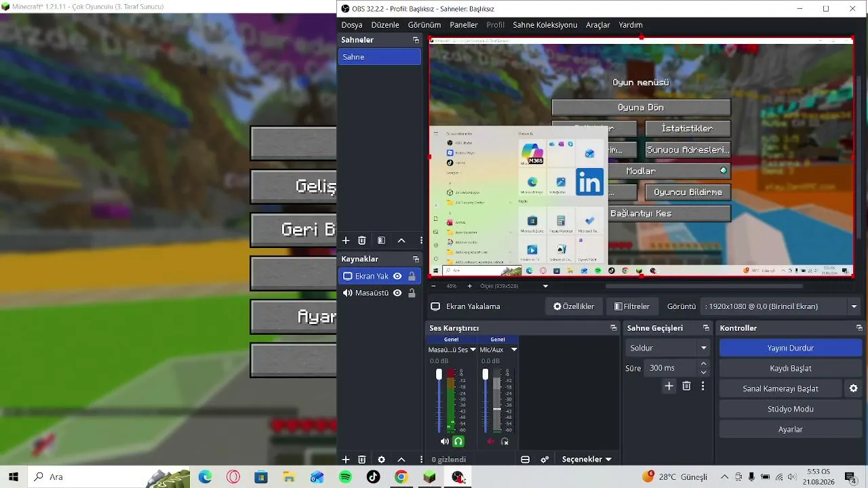This screenshot has width=868, height=488.
Task: Toggle Mic/Aux monitoring headphones icon
Action: click(505, 442)
